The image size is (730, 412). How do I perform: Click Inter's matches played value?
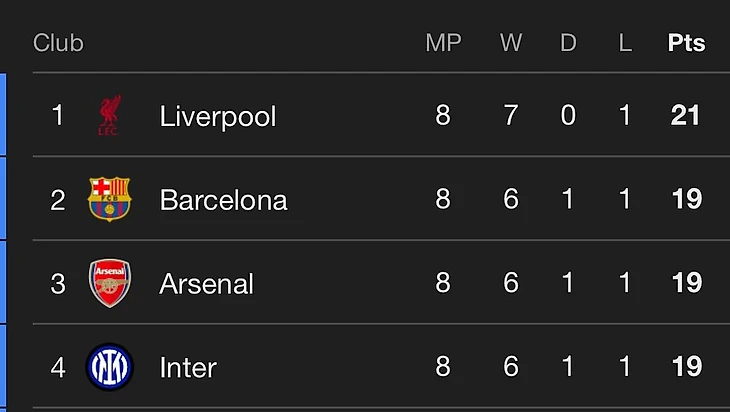point(443,368)
